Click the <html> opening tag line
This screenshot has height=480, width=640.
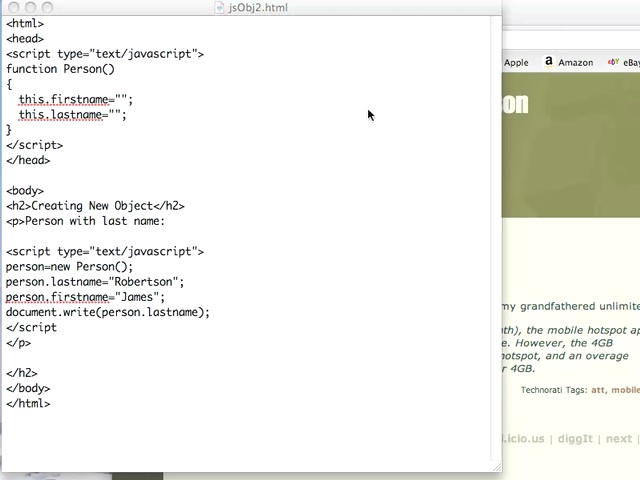click(x=25, y=23)
